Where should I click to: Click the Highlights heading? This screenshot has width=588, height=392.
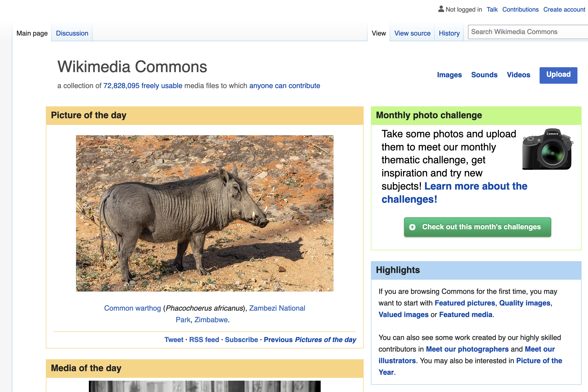pyautogui.click(x=398, y=270)
